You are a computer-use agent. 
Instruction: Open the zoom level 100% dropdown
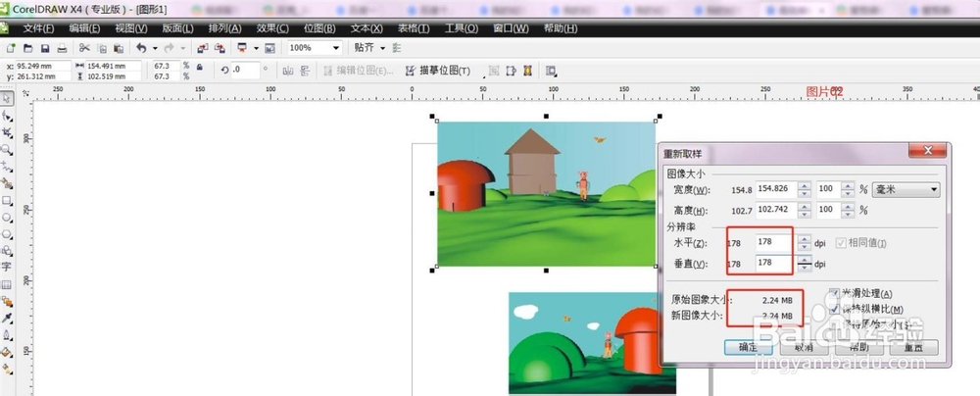(336, 48)
